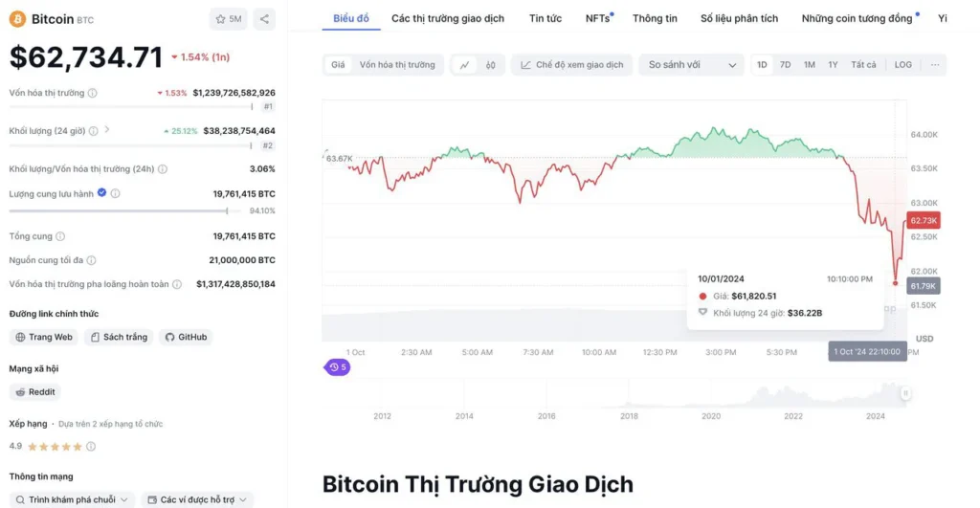The image size is (980, 508).
Task: Open the Sách trắng link
Action: [x=119, y=338]
